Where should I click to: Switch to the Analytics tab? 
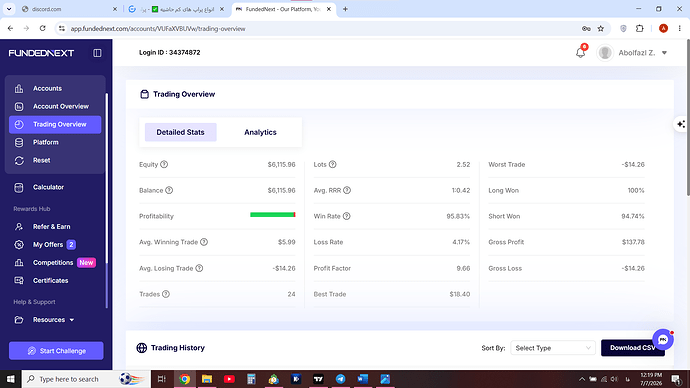[x=260, y=132]
